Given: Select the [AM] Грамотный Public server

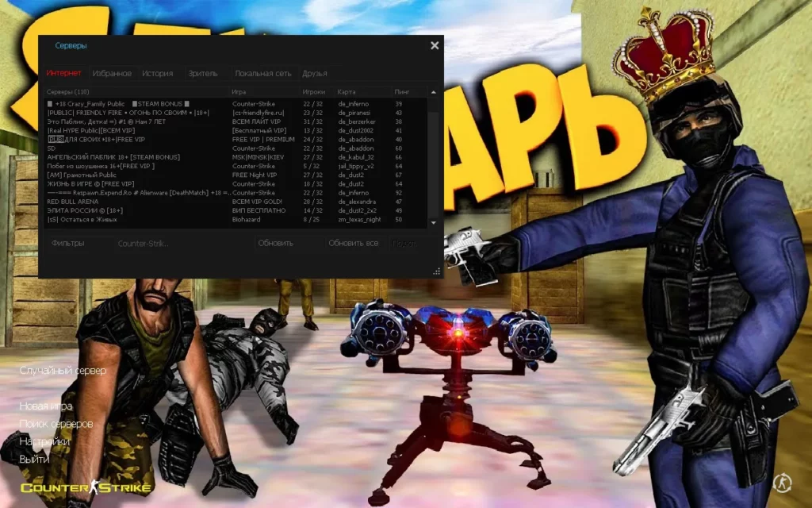Looking at the screenshot, I should click(x=236, y=175).
